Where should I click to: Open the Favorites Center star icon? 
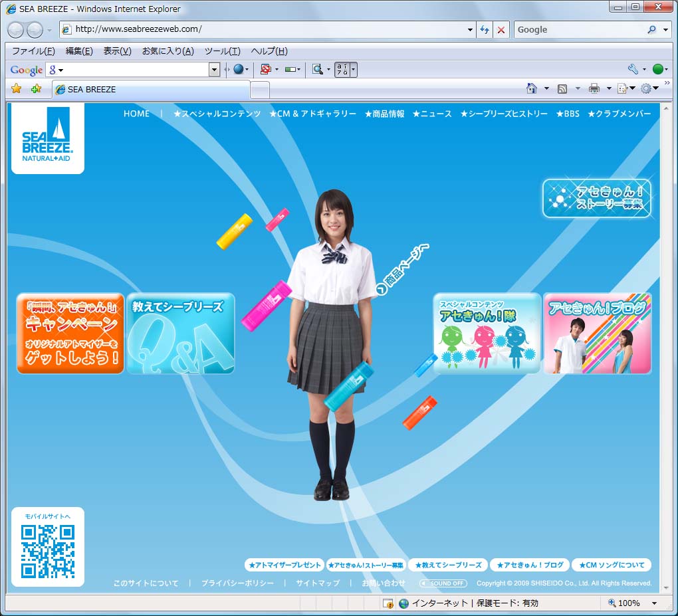(17, 89)
